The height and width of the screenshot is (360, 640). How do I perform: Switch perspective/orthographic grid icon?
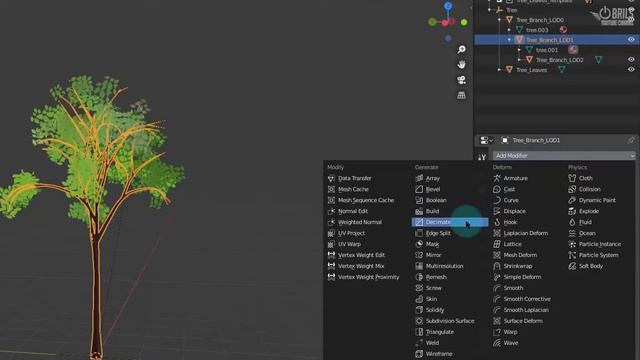click(x=462, y=95)
